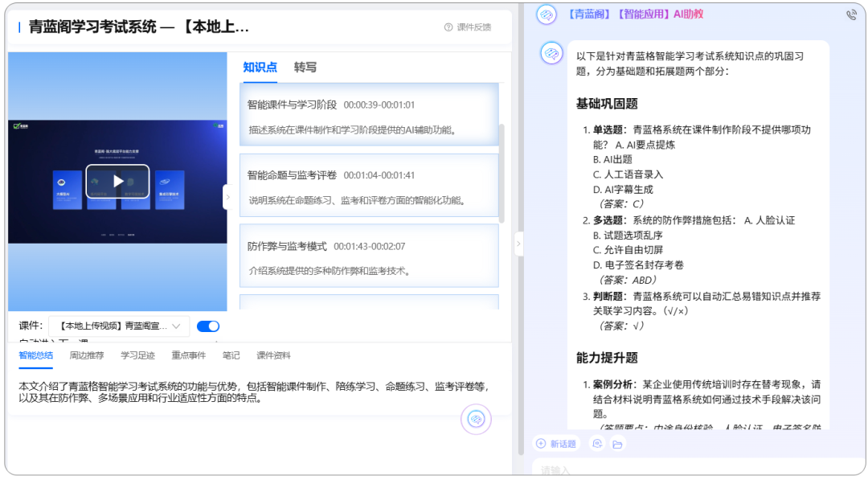This screenshot has height=488, width=868.
Task: Open the folder icon in the chat toolbar
Action: 616,444
